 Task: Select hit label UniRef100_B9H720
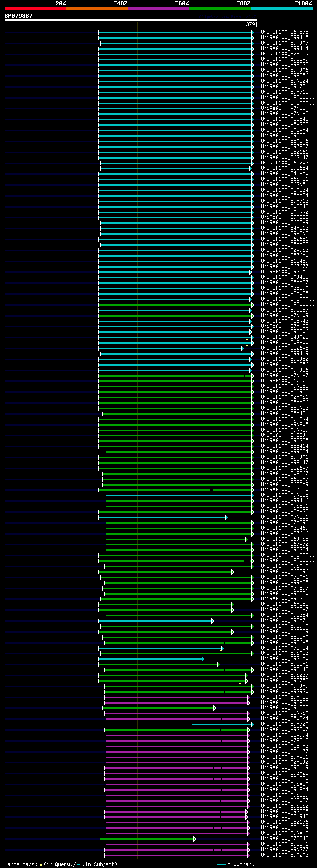click(x=284, y=724)
